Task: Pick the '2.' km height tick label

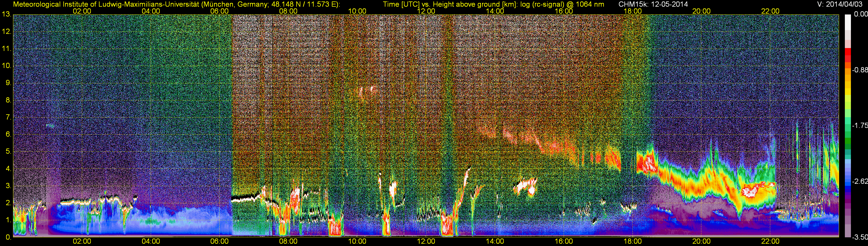Action: pyautogui.click(x=9, y=203)
